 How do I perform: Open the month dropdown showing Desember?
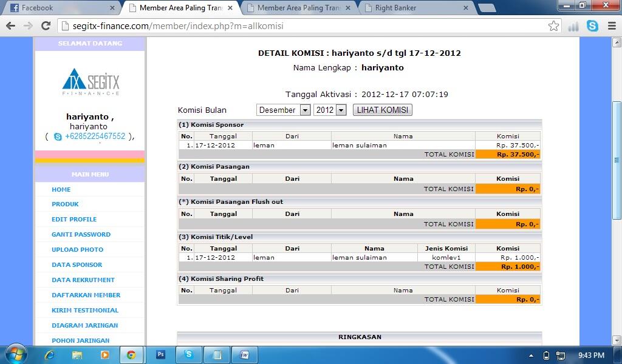[x=284, y=110]
